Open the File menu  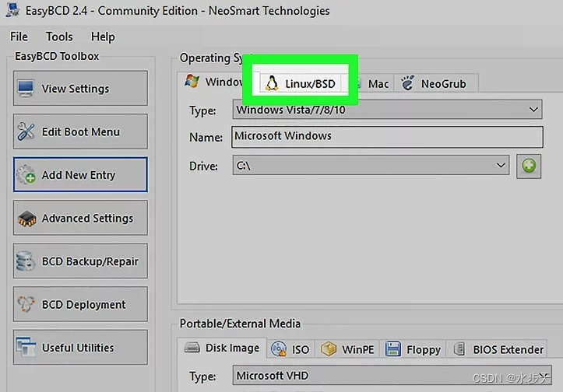pos(19,37)
